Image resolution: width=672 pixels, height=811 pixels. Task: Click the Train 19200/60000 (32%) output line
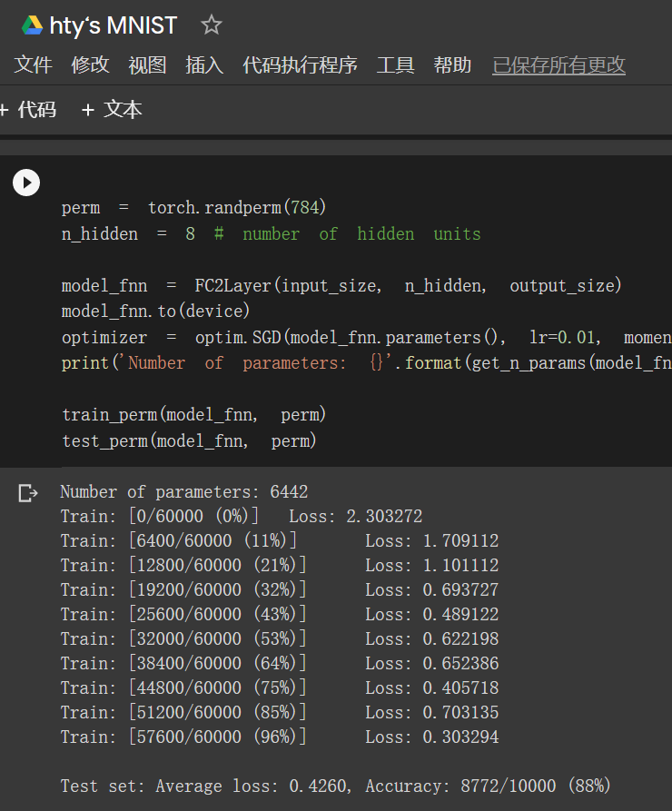click(280, 589)
